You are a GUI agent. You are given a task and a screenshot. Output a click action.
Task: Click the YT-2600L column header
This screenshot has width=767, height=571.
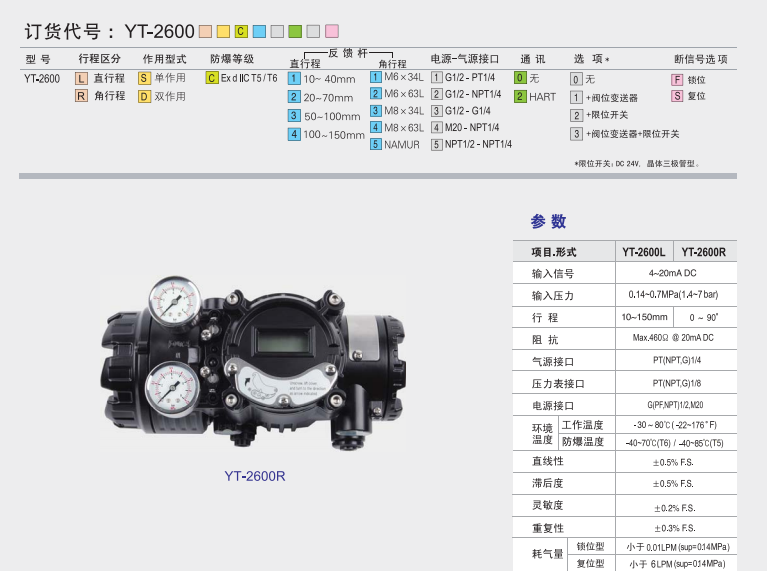(643, 252)
